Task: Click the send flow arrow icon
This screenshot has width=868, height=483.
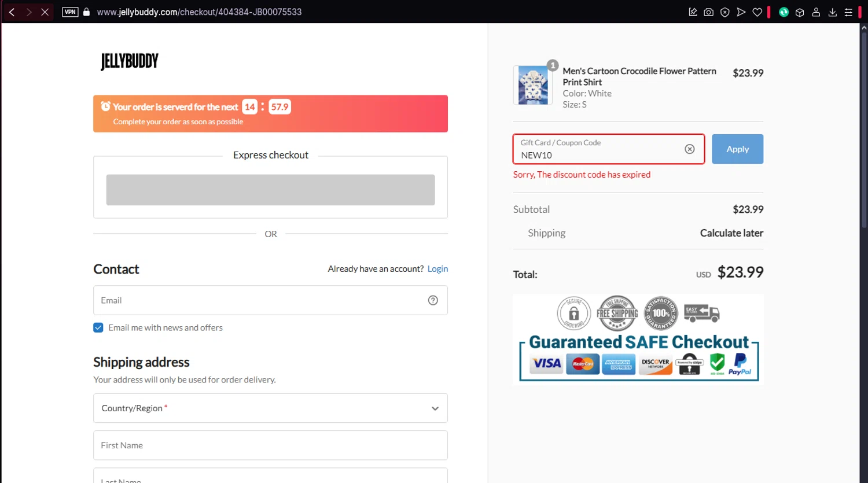Action: (x=741, y=12)
